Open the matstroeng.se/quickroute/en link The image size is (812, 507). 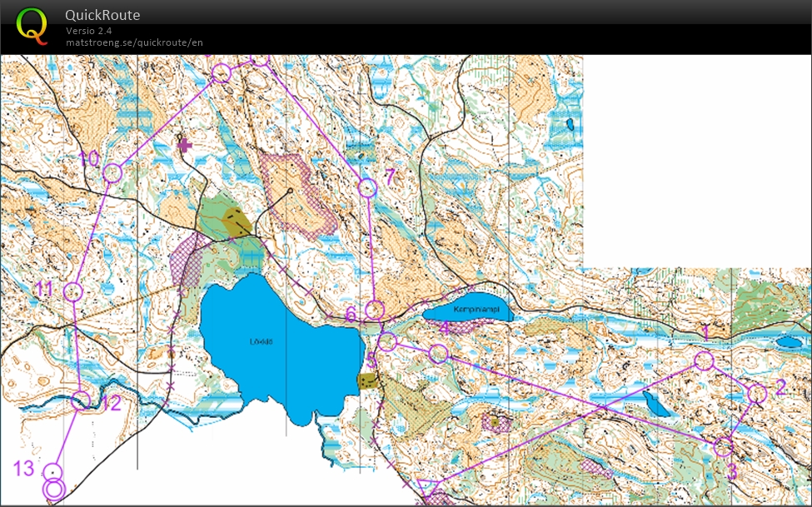(x=134, y=42)
